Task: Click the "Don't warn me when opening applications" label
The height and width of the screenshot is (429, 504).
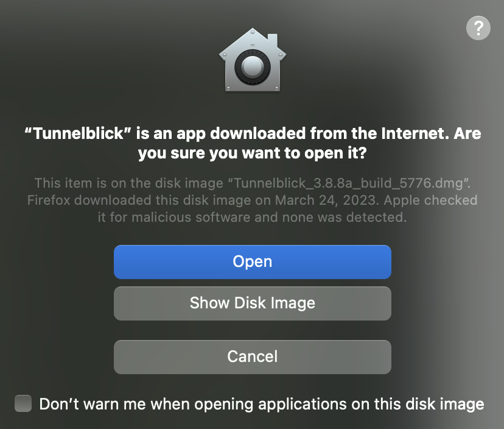Action: [193, 404]
